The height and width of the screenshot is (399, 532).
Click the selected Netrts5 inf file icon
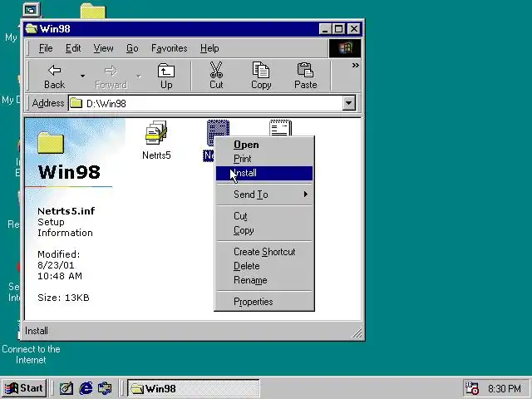click(x=218, y=128)
